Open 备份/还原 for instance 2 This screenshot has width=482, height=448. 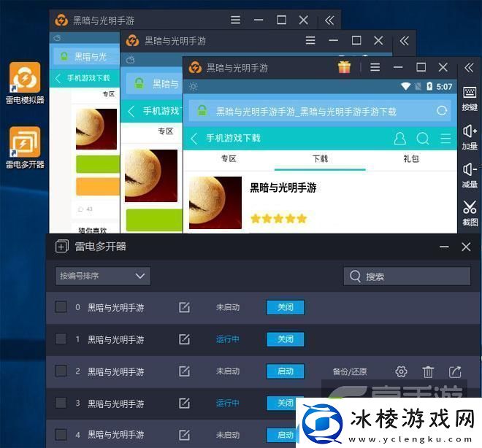(350, 372)
